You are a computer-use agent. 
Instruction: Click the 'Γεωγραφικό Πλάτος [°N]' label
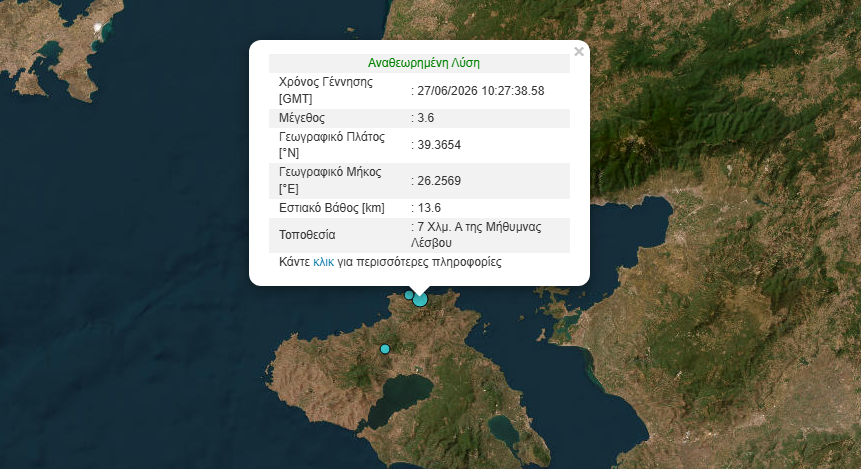click(x=332, y=144)
